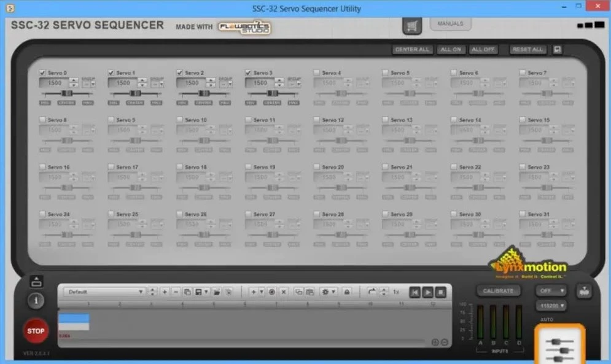Viewport: 611px width, 364px height.
Task: Open the shopping cart store icon
Action: (412, 26)
